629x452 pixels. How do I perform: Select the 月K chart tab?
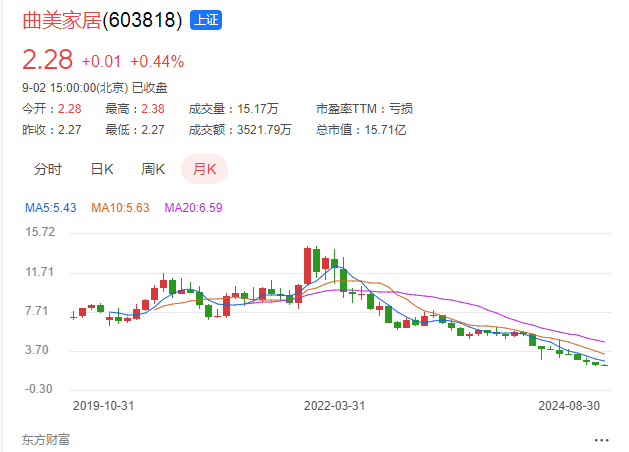[x=205, y=169]
